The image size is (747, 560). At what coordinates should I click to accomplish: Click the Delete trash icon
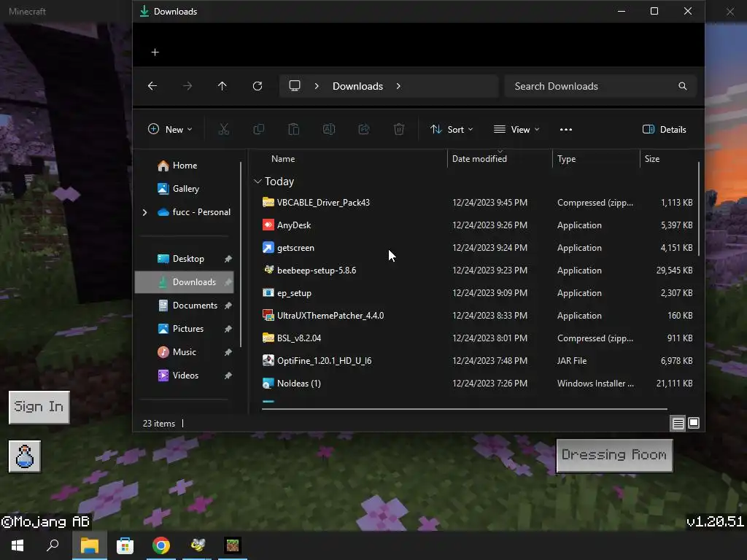click(399, 129)
